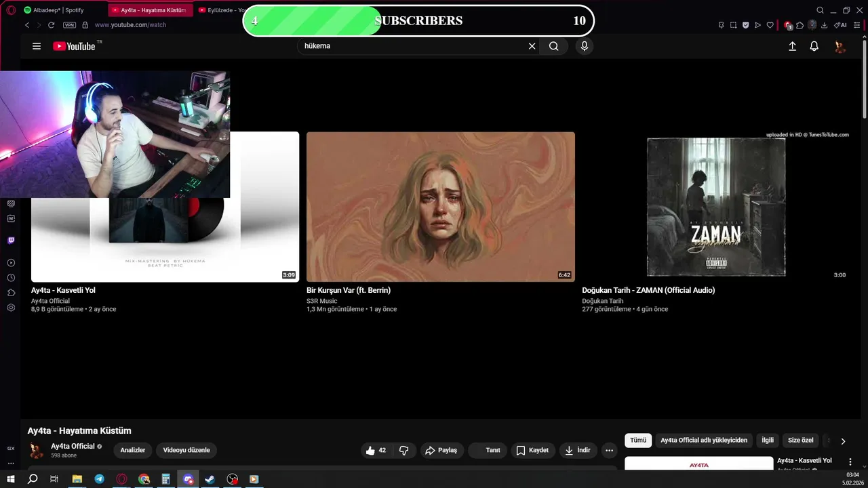The image size is (868, 488).
Task: Reload the current page
Action: [51, 25]
